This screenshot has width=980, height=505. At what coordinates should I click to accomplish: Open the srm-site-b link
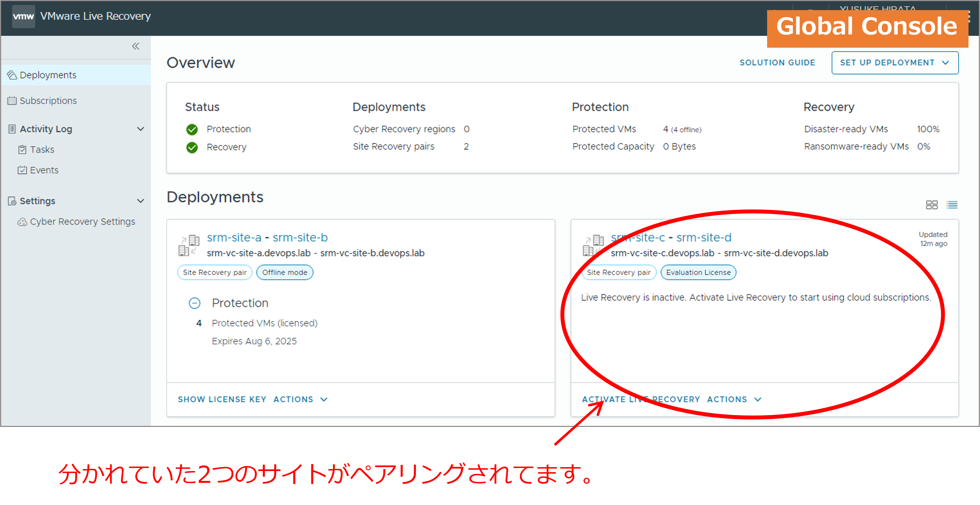click(300, 237)
